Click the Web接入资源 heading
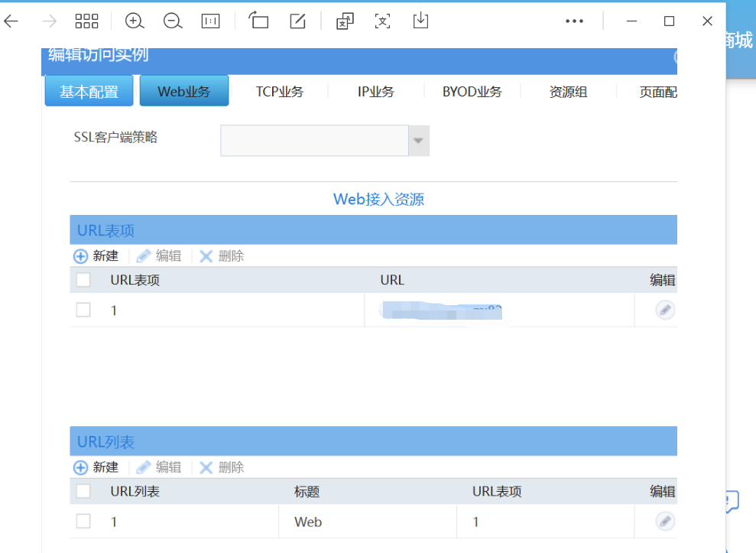This screenshot has height=553, width=756. point(378,200)
